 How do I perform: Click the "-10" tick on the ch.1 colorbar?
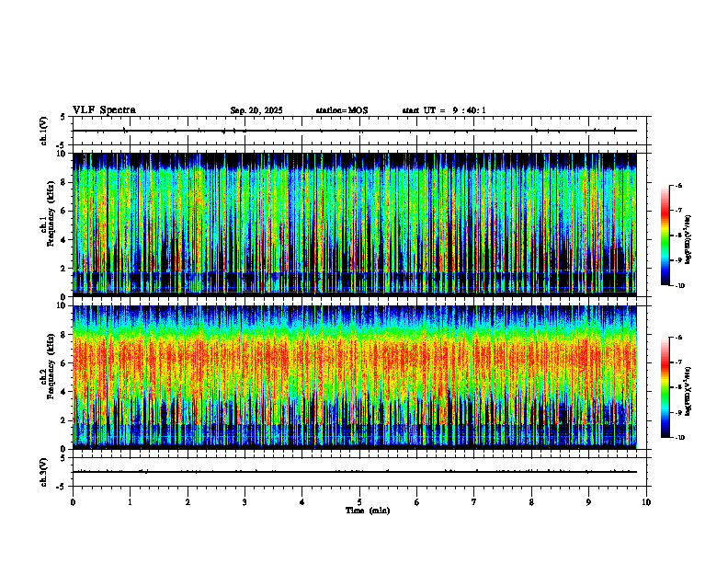[680, 285]
